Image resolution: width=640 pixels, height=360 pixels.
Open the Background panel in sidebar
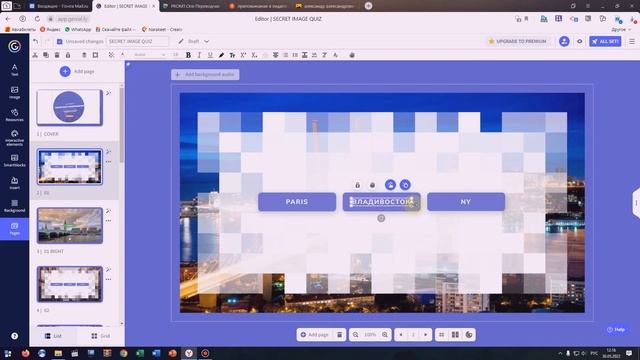pyautogui.click(x=14, y=206)
